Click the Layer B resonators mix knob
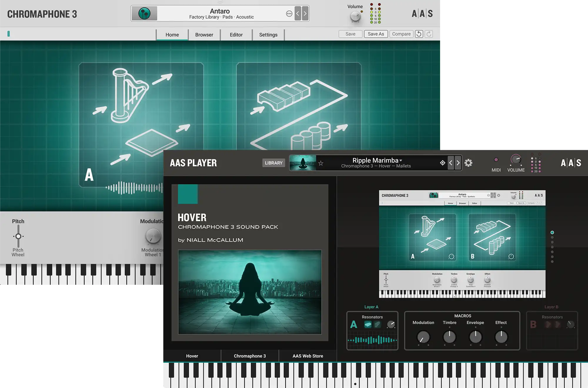The width and height of the screenshot is (588, 388). (570, 325)
